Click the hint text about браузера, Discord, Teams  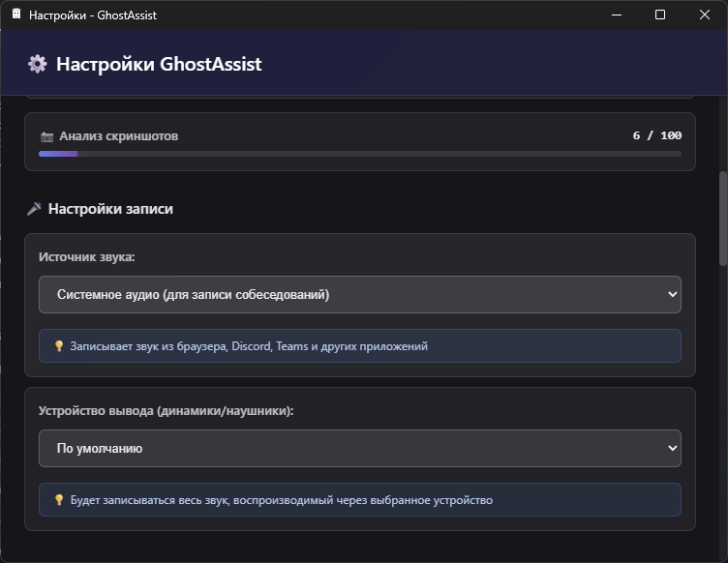(x=249, y=346)
